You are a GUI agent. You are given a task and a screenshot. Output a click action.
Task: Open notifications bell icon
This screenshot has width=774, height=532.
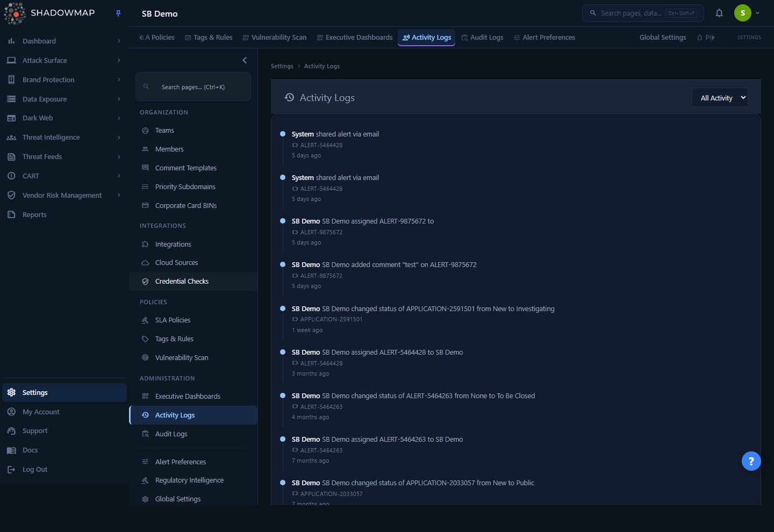pos(719,13)
